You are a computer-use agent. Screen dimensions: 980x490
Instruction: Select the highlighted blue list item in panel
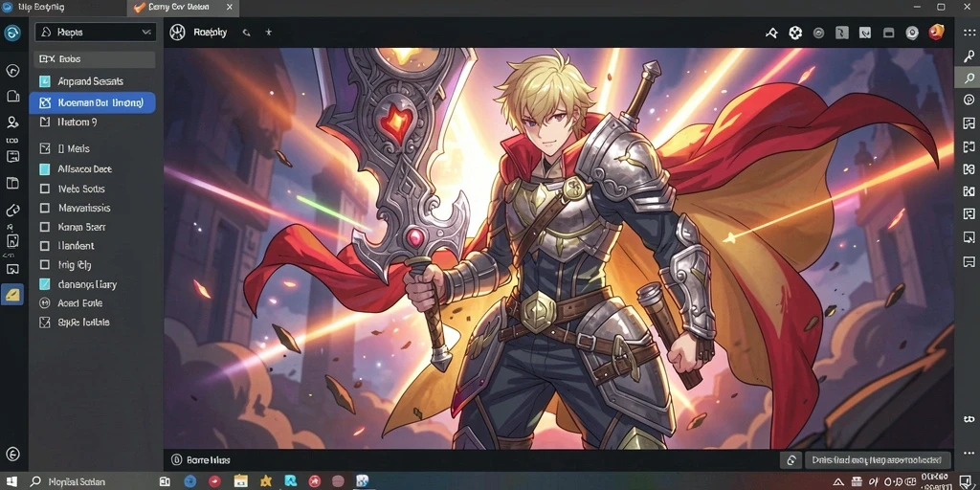[x=92, y=102]
